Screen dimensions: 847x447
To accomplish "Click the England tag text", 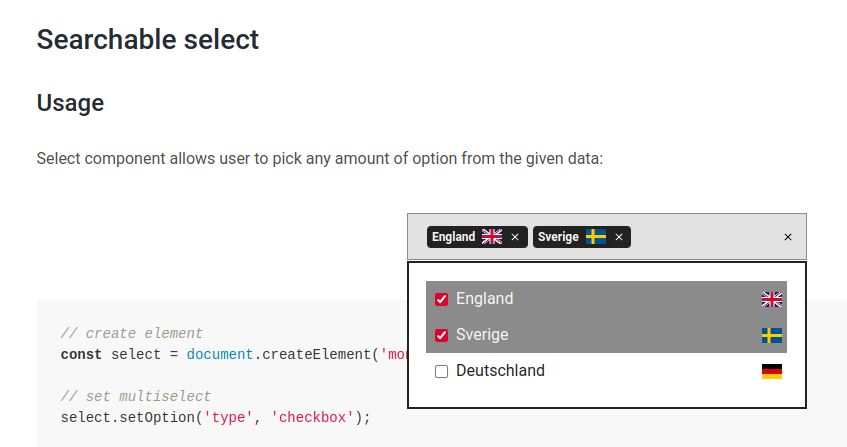I will point(453,237).
